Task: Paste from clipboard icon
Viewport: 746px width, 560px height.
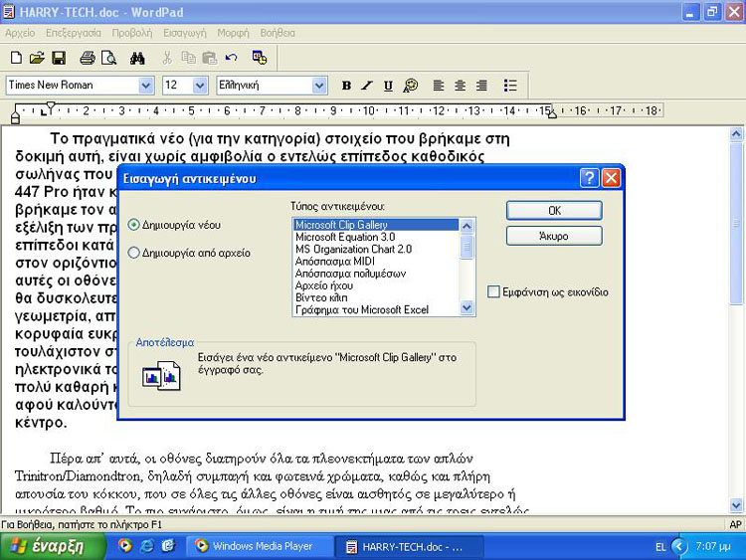Action: [209, 58]
